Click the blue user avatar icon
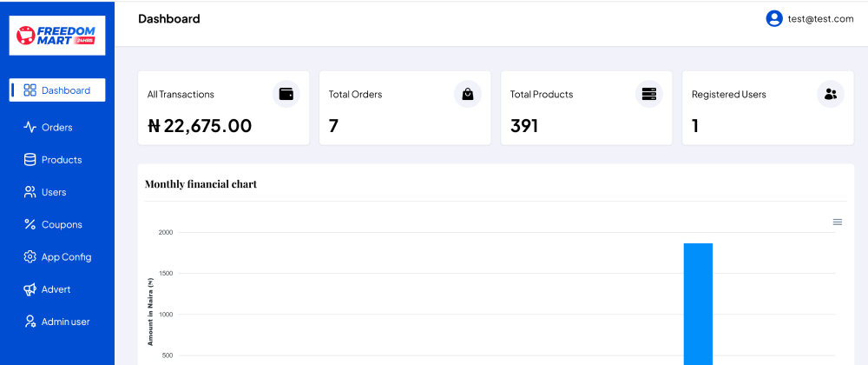Viewport: 868px width, 365px height. (774, 19)
